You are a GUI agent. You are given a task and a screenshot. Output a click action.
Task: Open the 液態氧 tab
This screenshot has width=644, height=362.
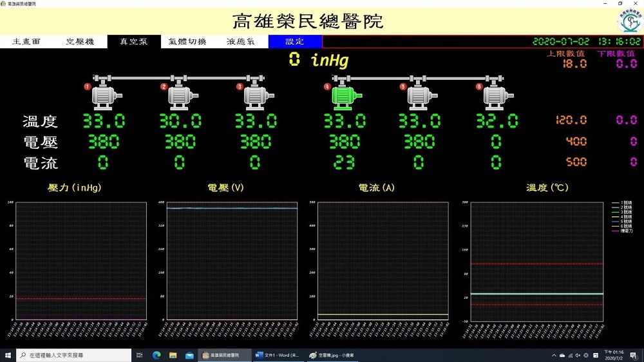pos(241,41)
